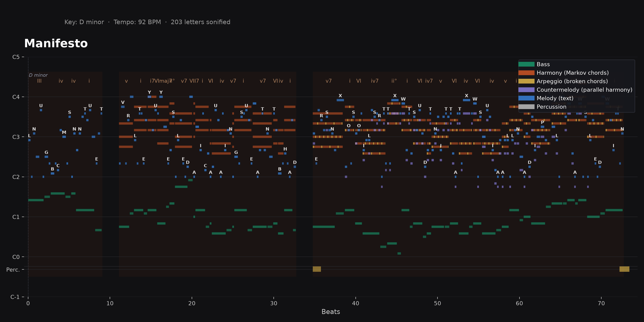Click the III chord label at start
The height and width of the screenshot is (322, 644).
pos(39,81)
